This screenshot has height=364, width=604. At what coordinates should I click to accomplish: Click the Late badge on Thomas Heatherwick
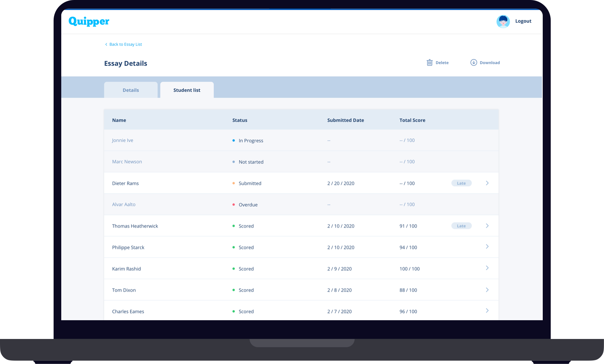(x=461, y=226)
